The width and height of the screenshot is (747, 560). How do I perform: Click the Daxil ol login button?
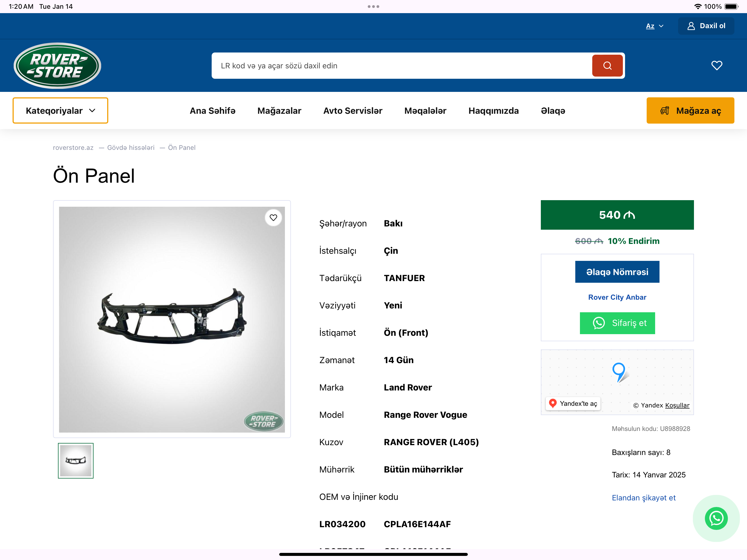[x=706, y=26]
